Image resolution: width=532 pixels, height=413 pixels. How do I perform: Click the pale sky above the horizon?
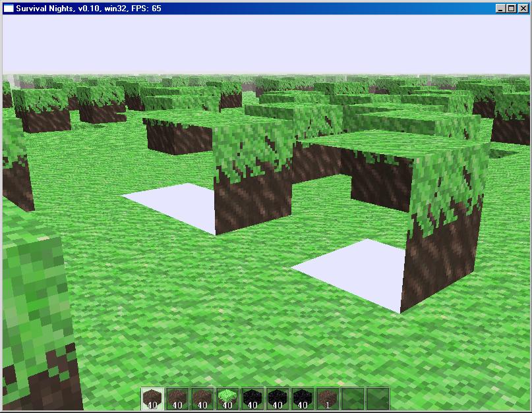[264, 43]
